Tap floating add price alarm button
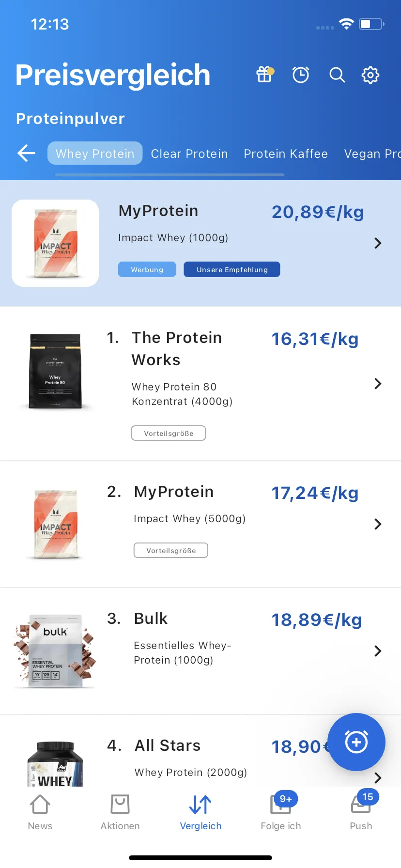The image size is (401, 868). (356, 742)
